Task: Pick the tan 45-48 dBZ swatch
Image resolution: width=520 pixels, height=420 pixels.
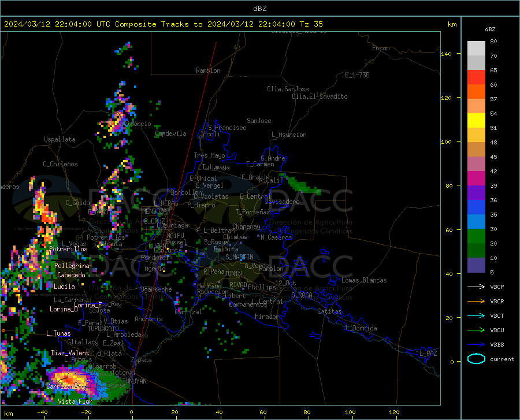Action: pyautogui.click(x=476, y=150)
